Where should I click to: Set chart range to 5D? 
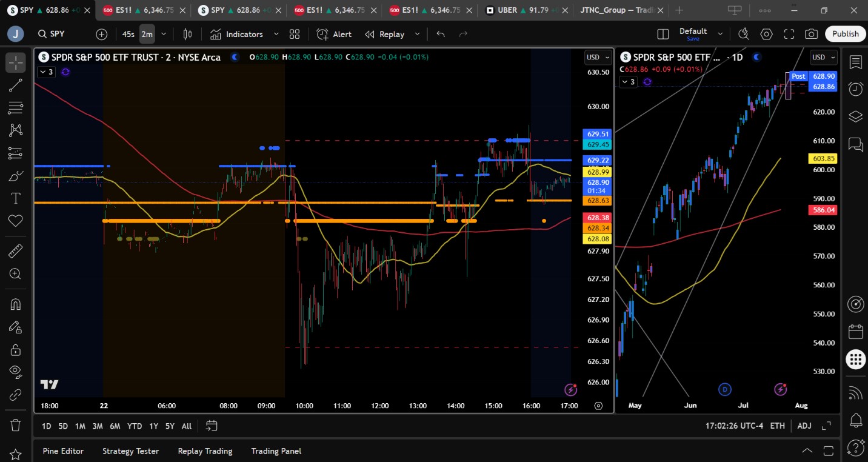point(63,426)
